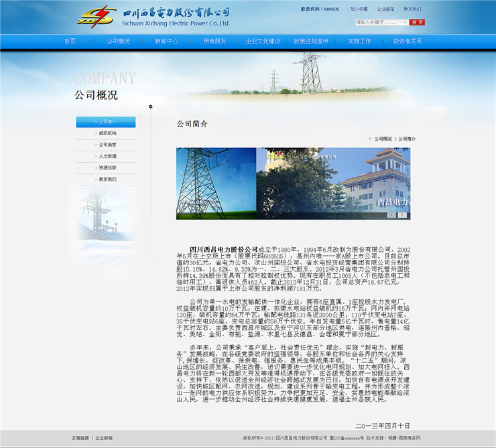Switch banner to slide 1
496x448 pixels.
pyautogui.click(x=392, y=215)
